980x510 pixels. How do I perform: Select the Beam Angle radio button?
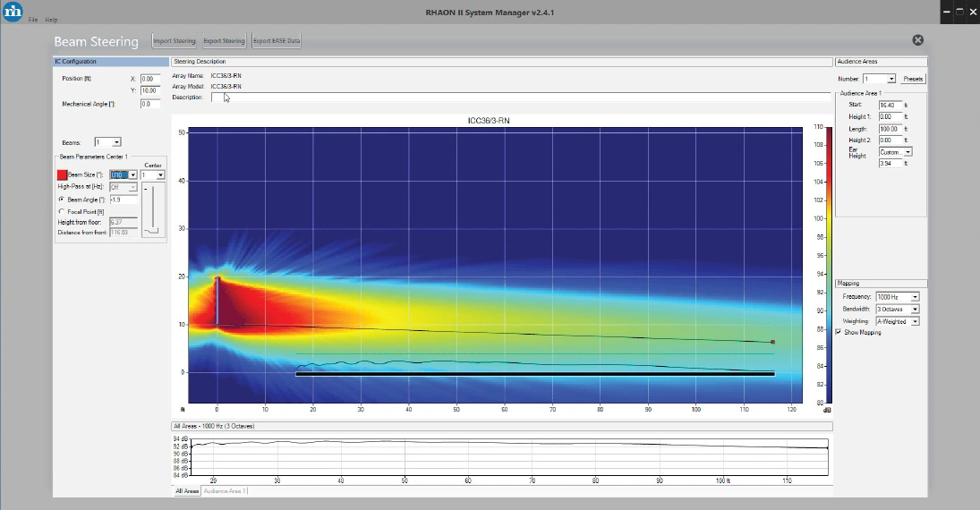[x=61, y=200]
